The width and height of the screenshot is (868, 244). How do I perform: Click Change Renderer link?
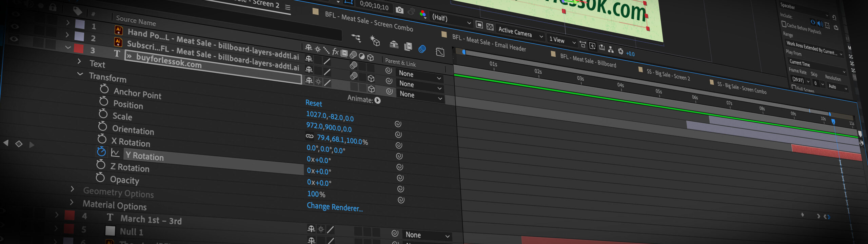pos(334,207)
